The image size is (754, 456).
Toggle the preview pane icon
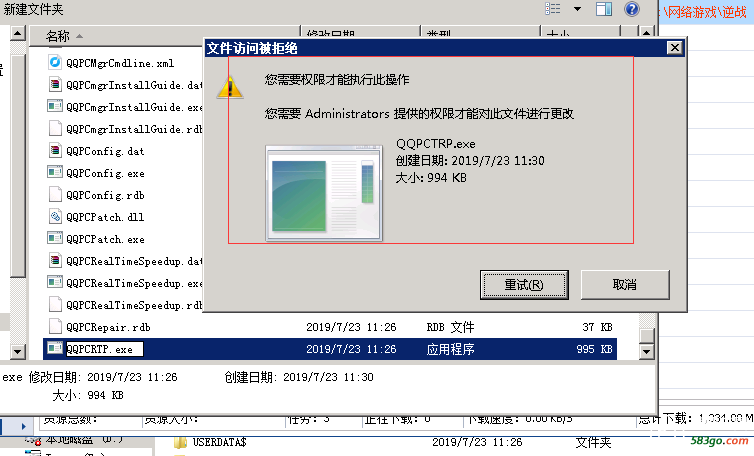tap(604, 9)
